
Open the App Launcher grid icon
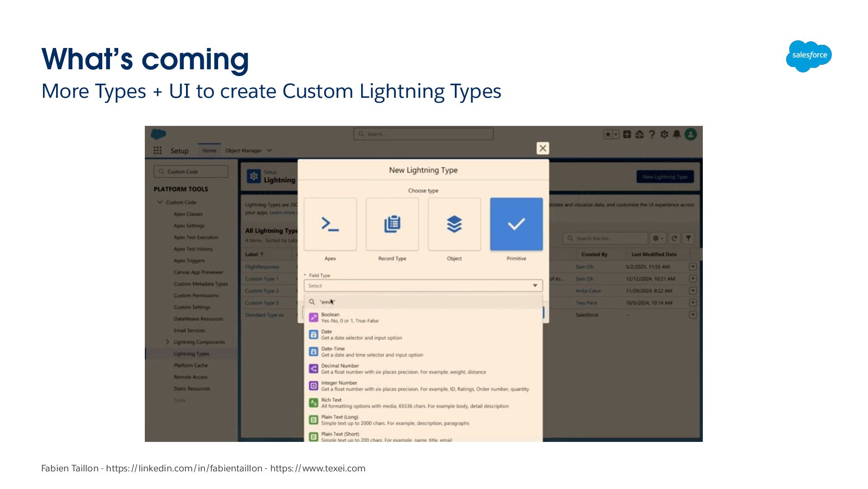[157, 150]
